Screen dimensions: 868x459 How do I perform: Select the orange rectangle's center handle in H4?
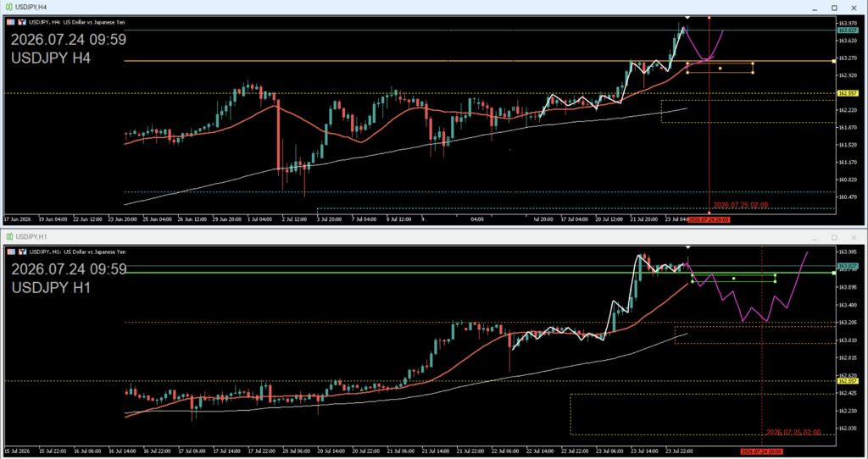[721, 68]
